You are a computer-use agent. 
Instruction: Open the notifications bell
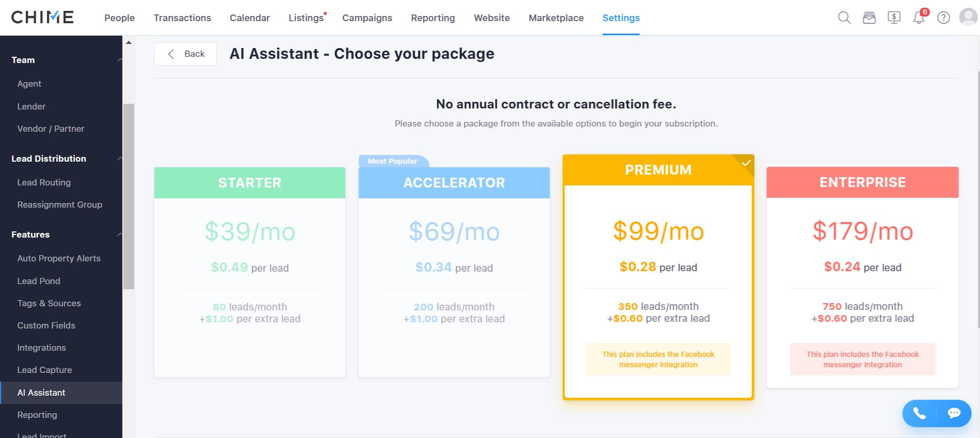919,18
